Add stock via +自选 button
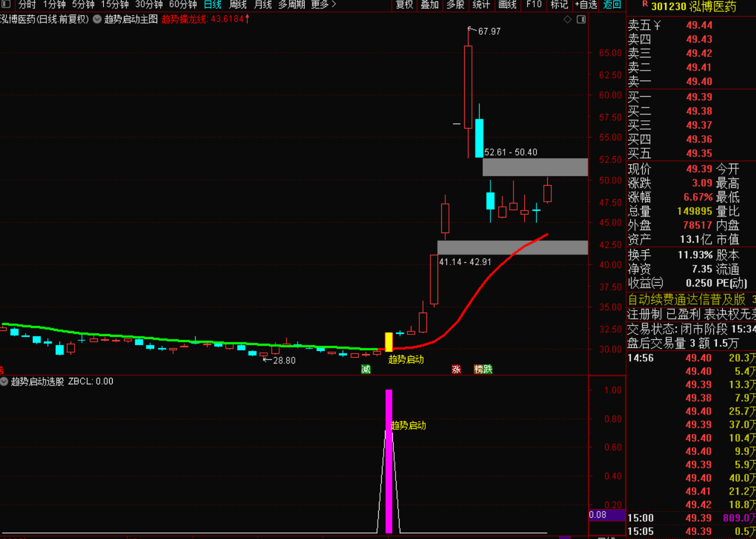This screenshot has width=756, height=539. click(x=586, y=5)
